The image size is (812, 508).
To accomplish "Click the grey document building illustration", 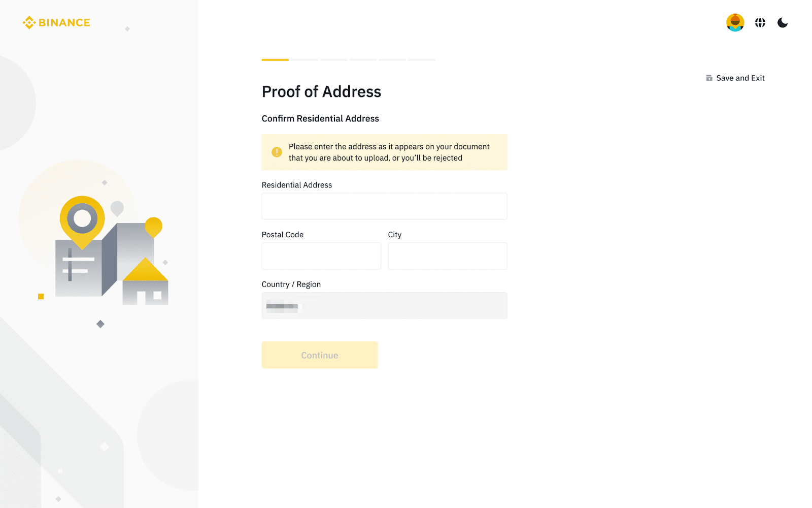I will tap(79, 269).
